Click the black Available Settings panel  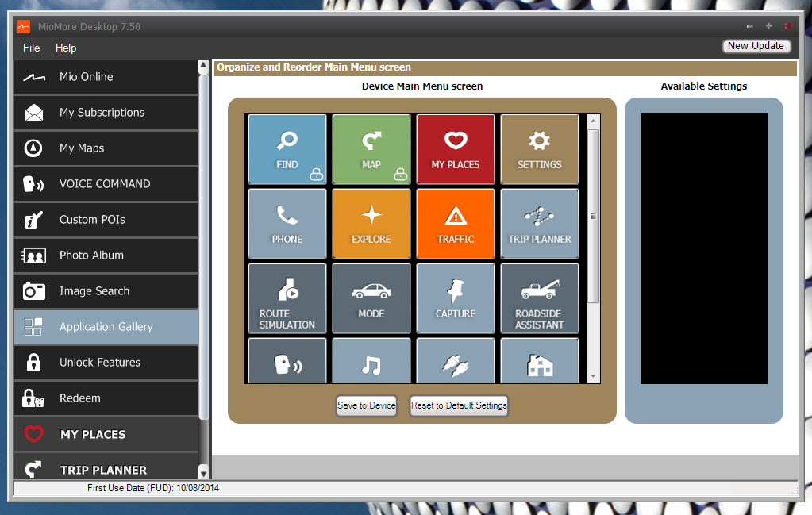[x=704, y=249]
